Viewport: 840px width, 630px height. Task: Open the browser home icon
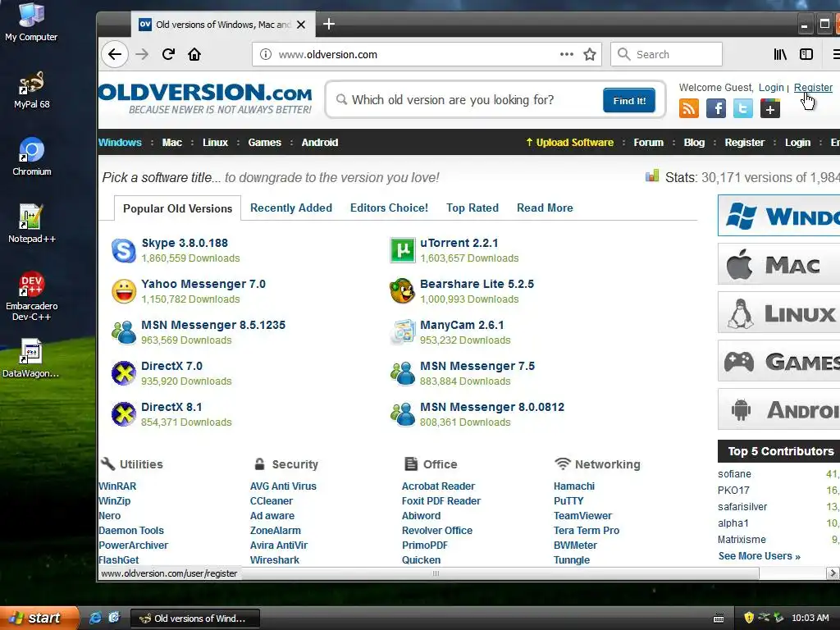(x=194, y=54)
